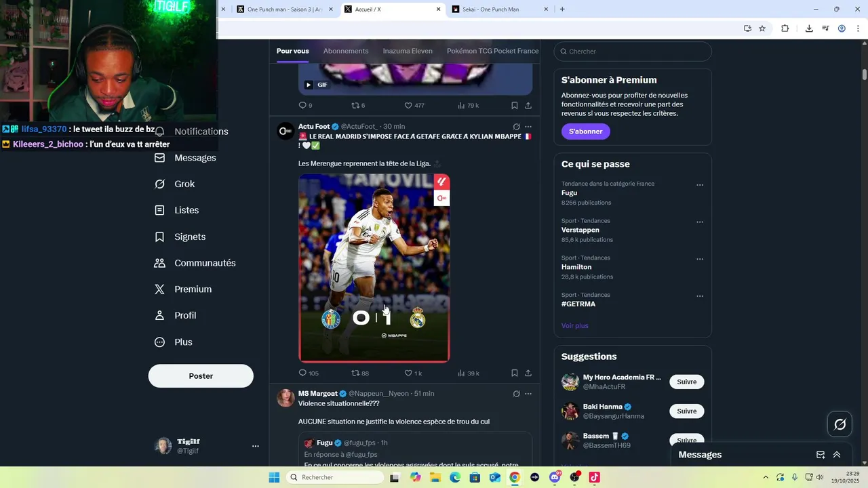Open the Communautés people icon
The width and height of the screenshot is (868, 488).
click(x=159, y=263)
